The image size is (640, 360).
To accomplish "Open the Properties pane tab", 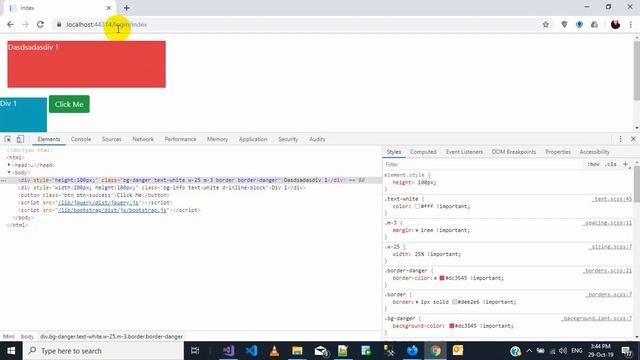I will 558,152.
